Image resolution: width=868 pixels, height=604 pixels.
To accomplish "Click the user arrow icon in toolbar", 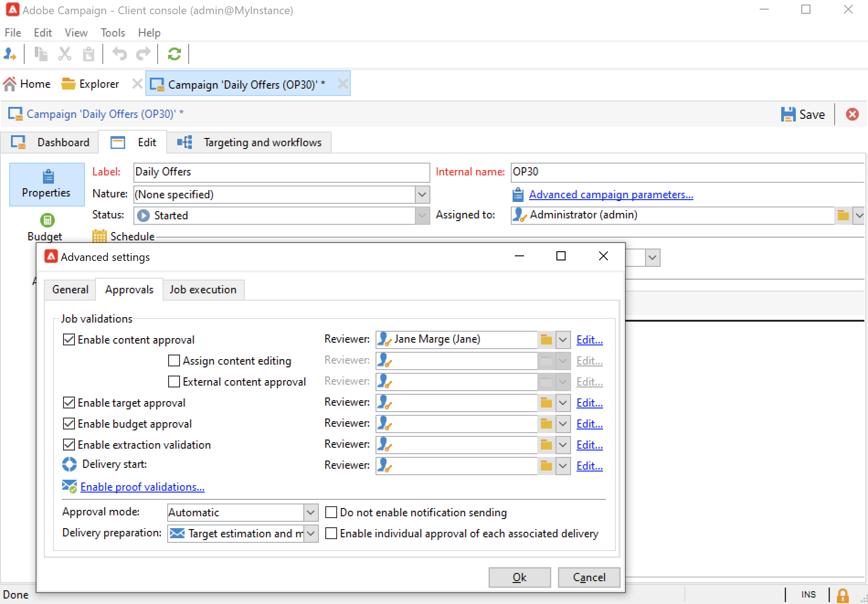I will [10, 54].
